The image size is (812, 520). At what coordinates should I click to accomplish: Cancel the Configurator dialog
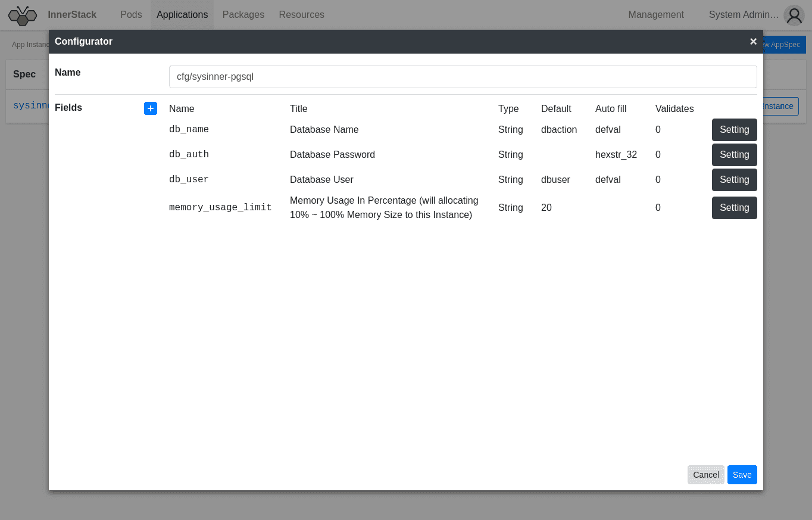pos(705,475)
